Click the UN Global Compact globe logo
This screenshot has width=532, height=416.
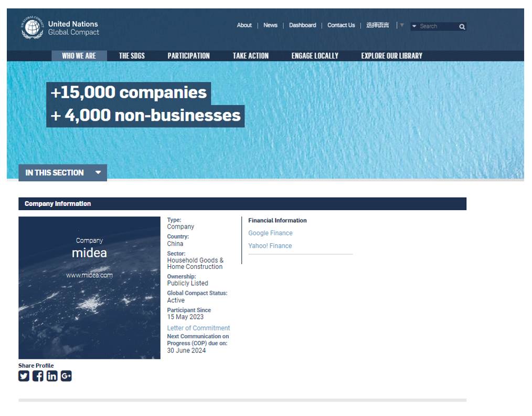32,27
